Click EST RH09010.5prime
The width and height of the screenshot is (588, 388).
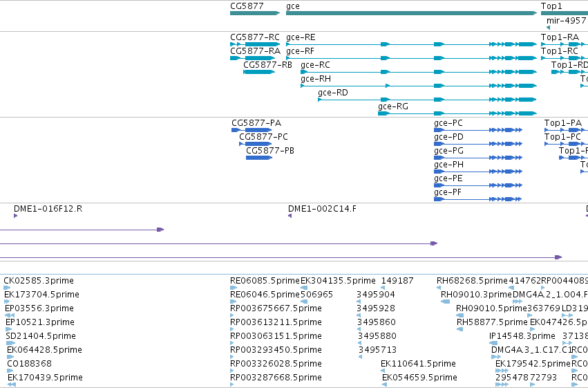click(492, 308)
